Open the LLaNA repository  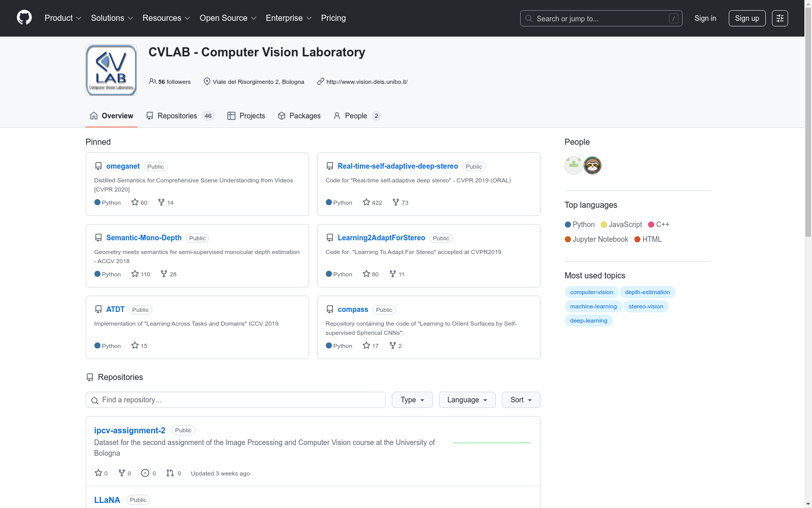point(107,500)
